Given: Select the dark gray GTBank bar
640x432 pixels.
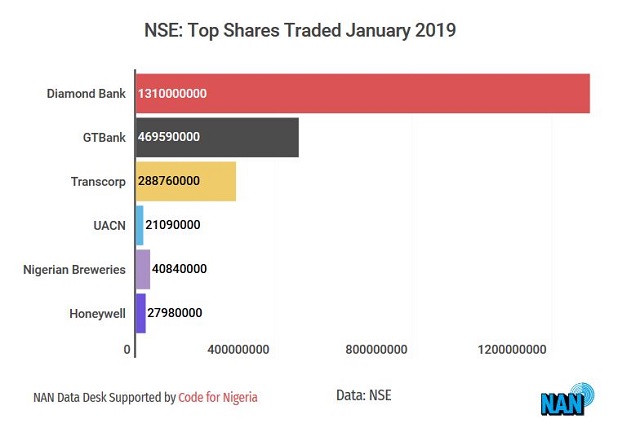Looking at the screenshot, I should pos(216,137).
